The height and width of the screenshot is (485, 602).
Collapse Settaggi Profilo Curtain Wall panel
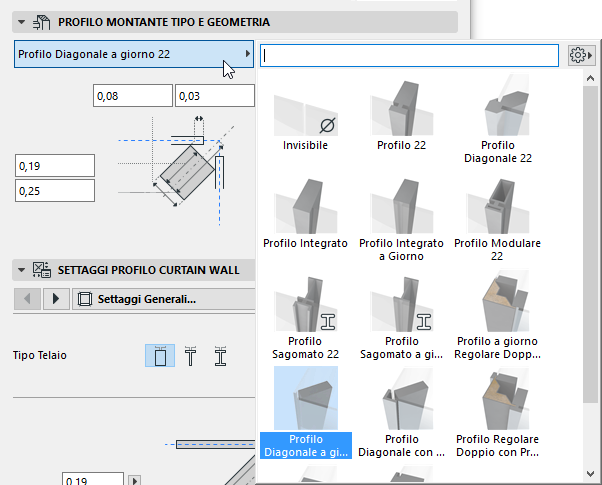point(22,270)
